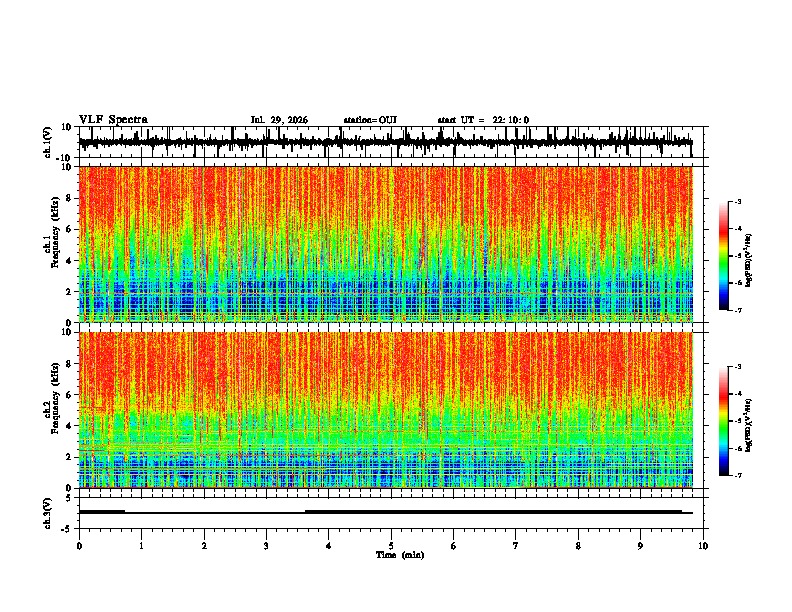Select the date text "Jul 29, 2026"
This screenshot has height=612, width=792.
pyautogui.click(x=279, y=120)
